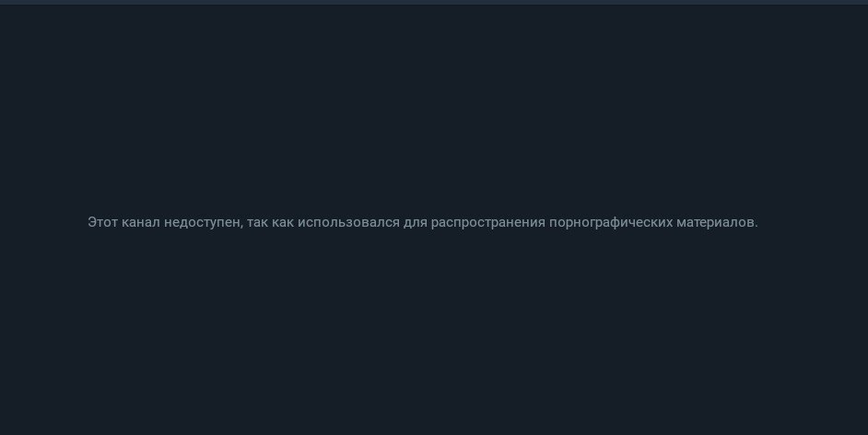Click the thin lighter top header strip
This screenshot has height=435, width=868.
click(434, 2)
